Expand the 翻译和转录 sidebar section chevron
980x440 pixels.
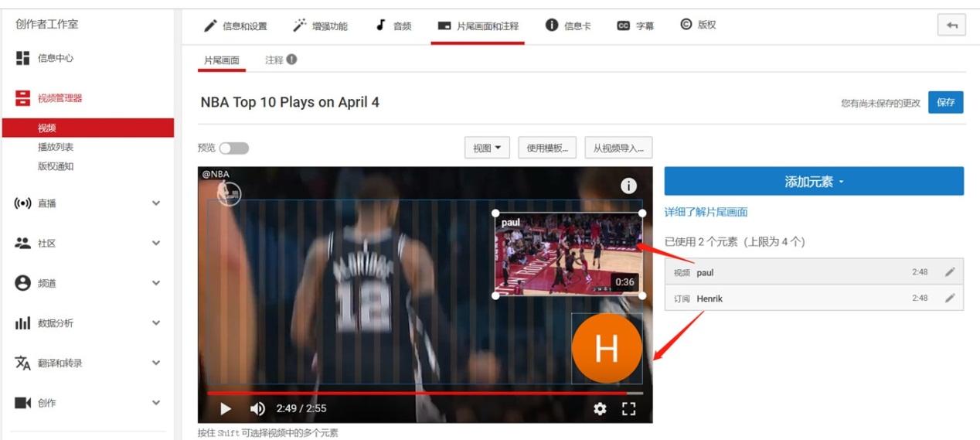pos(156,363)
